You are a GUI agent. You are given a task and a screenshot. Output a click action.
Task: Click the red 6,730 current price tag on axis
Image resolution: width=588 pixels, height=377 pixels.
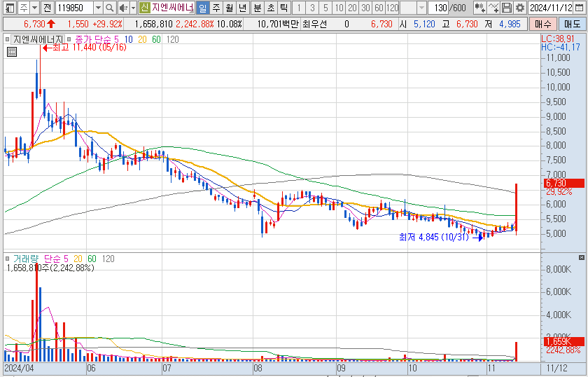pyautogui.click(x=564, y=183)
